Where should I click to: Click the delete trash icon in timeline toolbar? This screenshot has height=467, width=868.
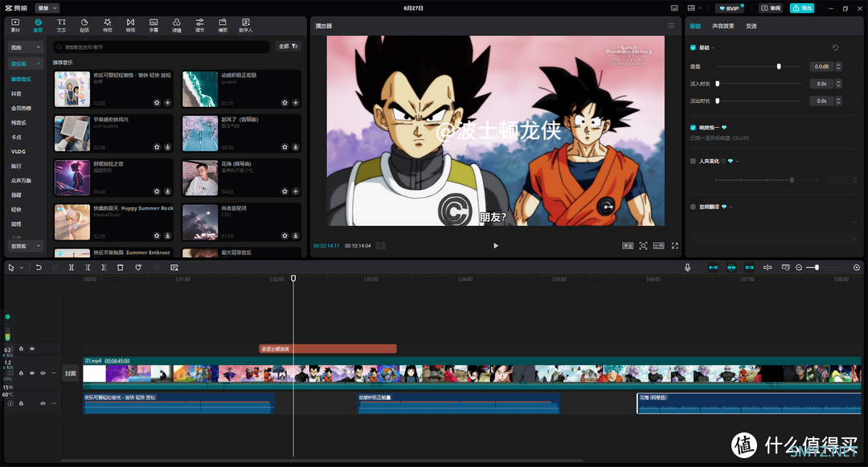coord(120,267)
